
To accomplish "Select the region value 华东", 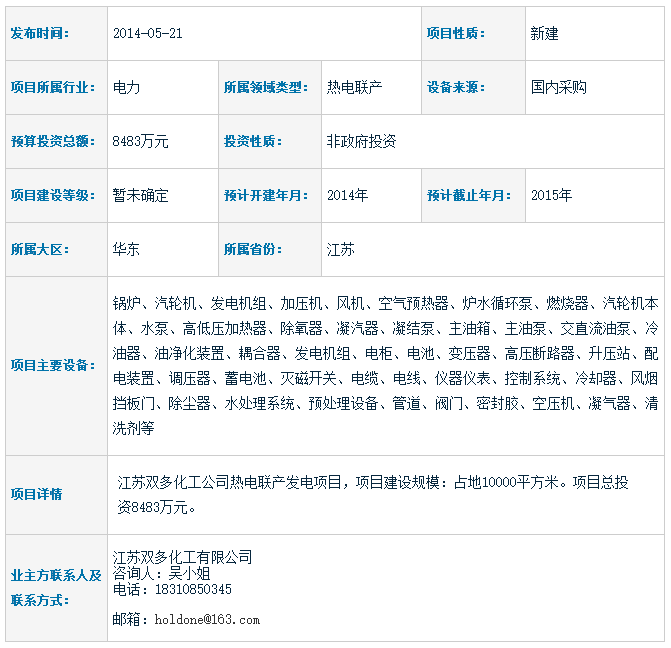I will click(x=126, y=249).
